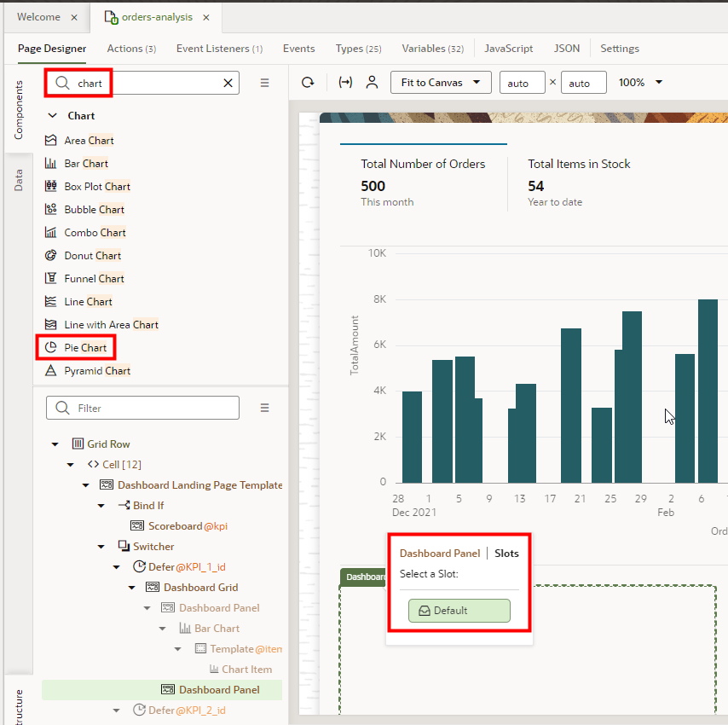Click the Default slot button in the popup

coord(459,611)
